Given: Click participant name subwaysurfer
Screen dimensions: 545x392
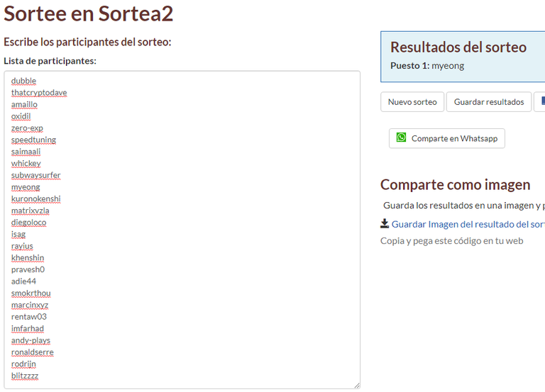Looking at the screenshot, I should [35, 175].
